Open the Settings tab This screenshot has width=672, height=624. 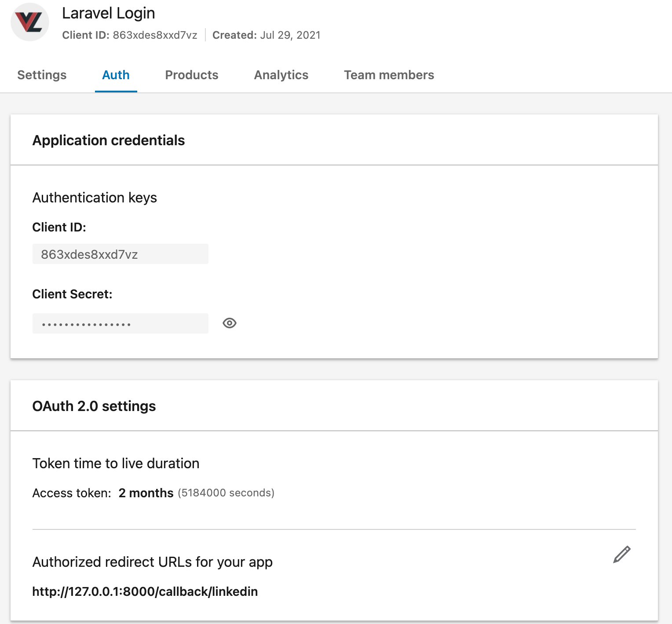point(42,75)
